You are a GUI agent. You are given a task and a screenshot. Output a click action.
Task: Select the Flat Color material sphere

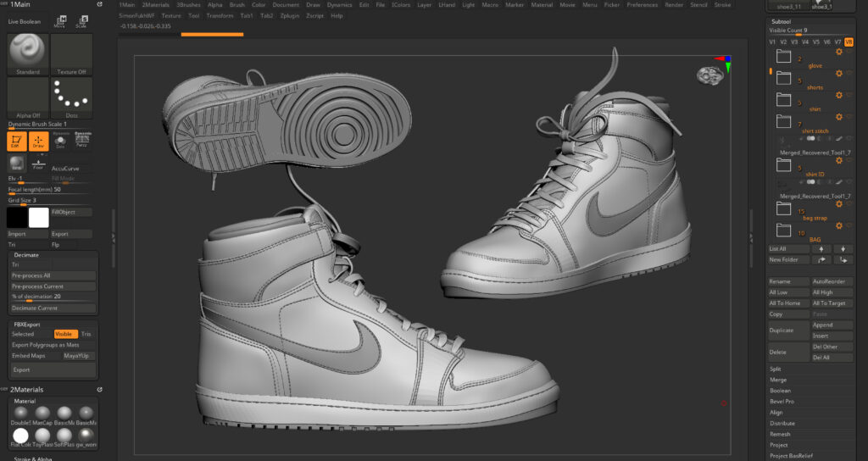[20, 436]
